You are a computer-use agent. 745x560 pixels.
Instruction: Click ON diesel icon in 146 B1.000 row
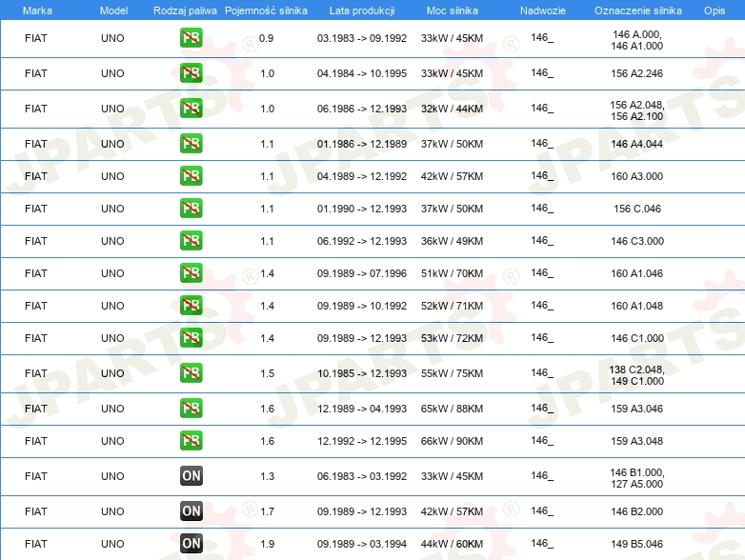pos(191,476)
